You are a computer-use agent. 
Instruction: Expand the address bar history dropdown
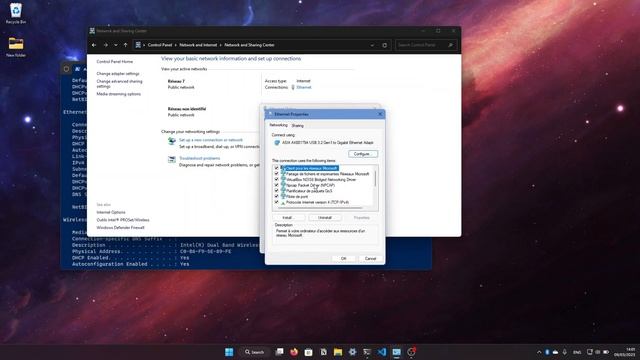[x=372, y=45]
